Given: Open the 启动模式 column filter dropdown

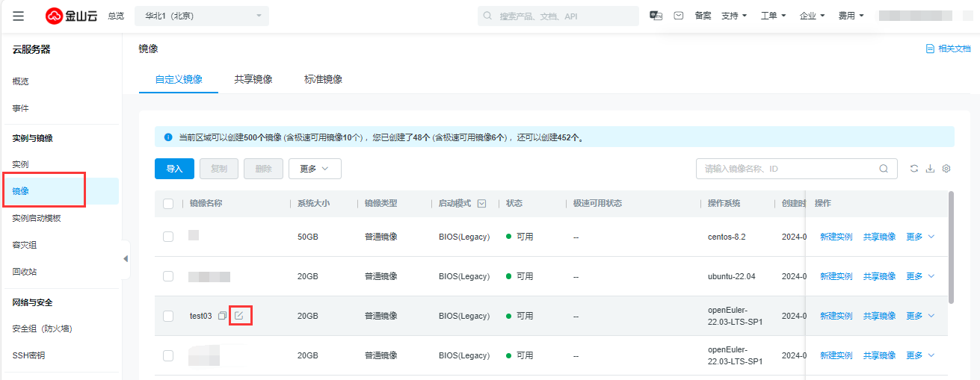Looking at the screenshot, I should [481, 204].
